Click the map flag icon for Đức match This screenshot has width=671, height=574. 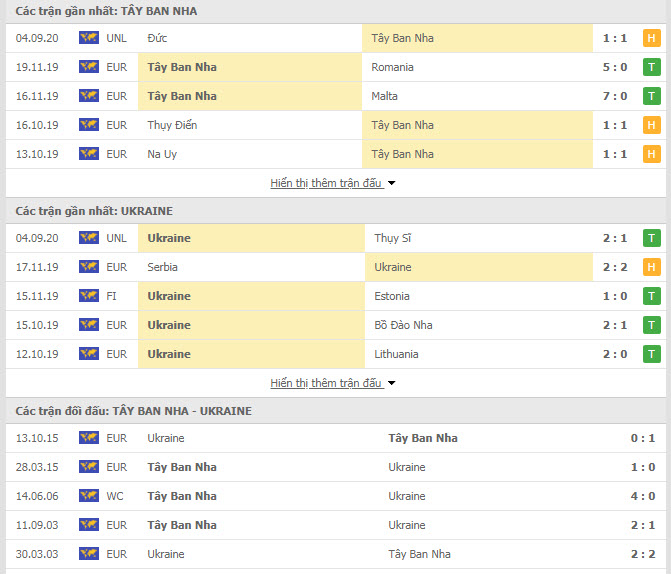[x=89, y=38]
